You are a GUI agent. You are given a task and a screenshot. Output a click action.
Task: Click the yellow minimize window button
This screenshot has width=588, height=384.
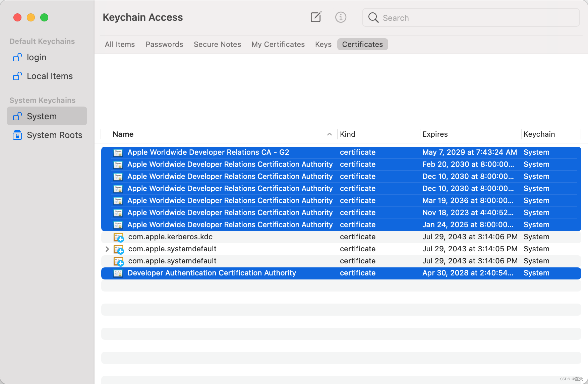pos(31,17)
